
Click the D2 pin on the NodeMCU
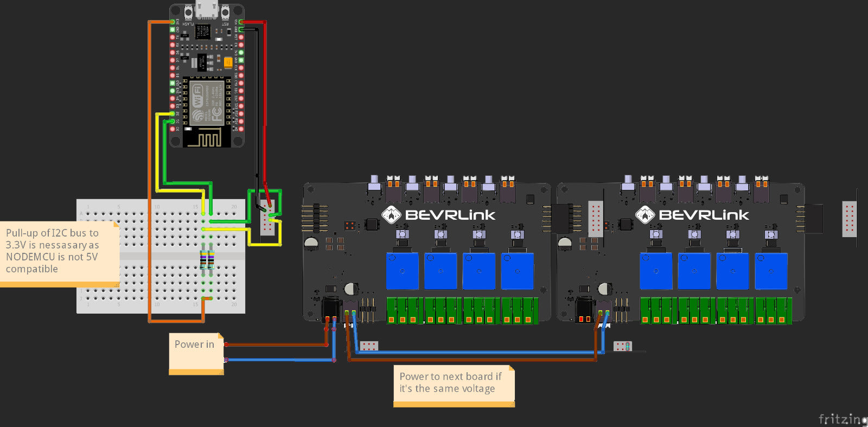click(173, 114)
